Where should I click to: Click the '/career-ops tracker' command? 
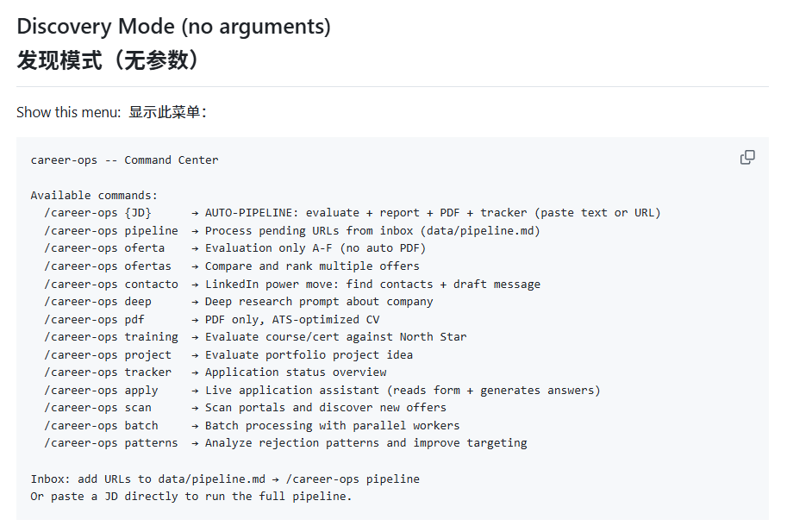tap(108, 372)
